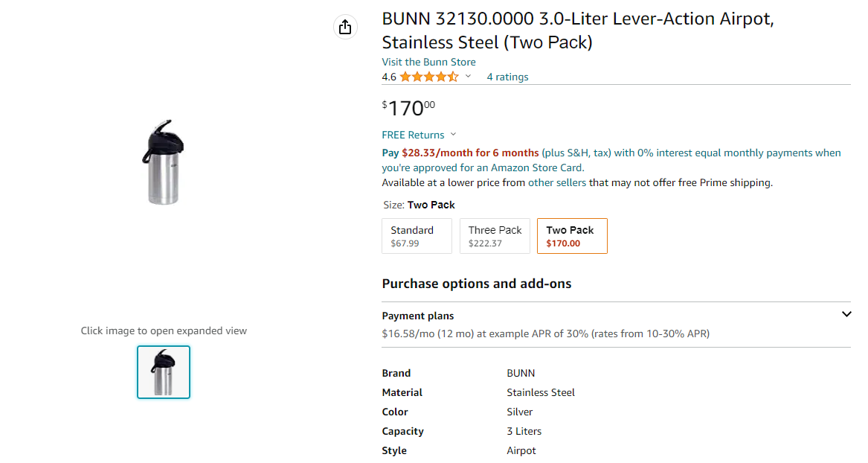Click the product title text
Screen dimensions: 868x463
tap(578, 31)
